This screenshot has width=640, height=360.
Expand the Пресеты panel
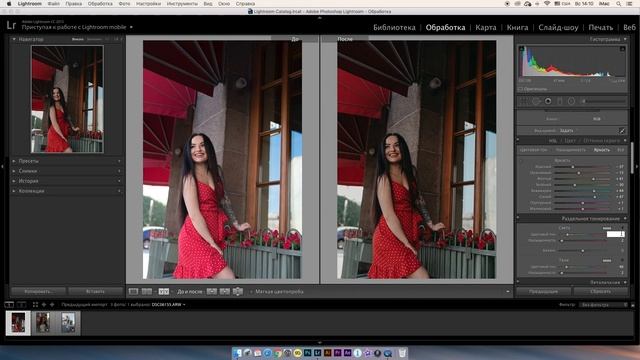click(14, 161)
